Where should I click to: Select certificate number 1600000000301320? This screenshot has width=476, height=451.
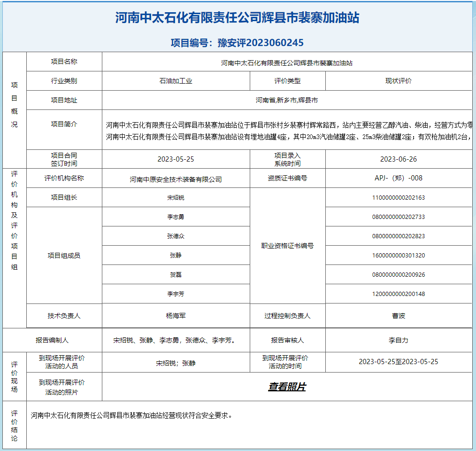(398, 255)
